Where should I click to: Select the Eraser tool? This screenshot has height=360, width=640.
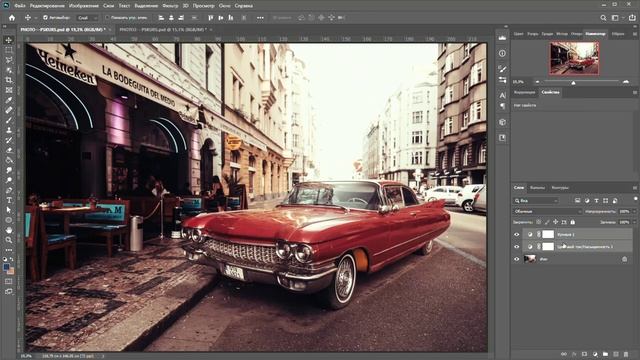pos(9,150)
